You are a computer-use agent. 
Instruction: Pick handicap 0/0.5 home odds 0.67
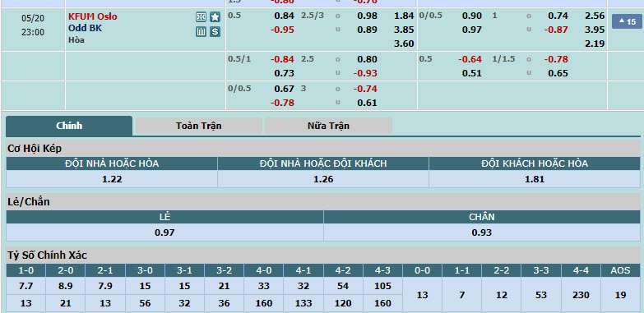(x=285, y=89)
